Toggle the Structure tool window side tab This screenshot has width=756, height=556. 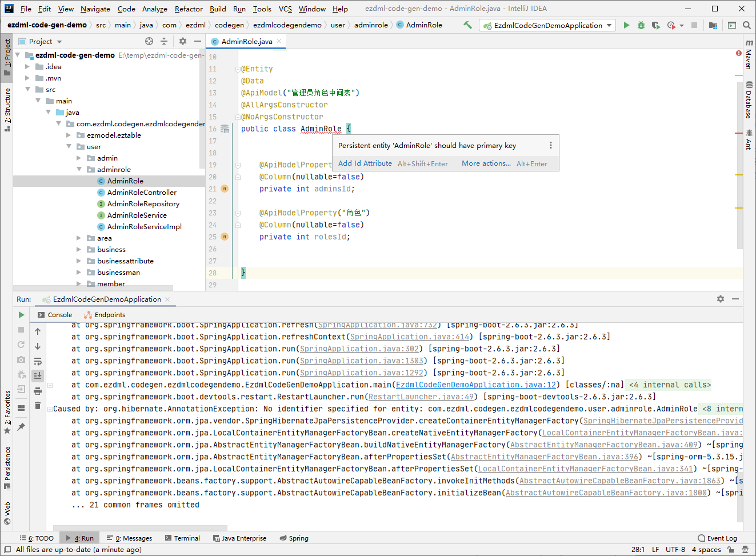7,109
